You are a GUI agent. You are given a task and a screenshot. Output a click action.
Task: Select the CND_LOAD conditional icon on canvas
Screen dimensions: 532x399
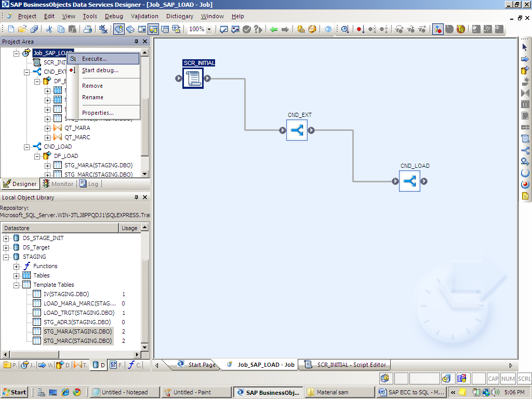pos(409,181)
